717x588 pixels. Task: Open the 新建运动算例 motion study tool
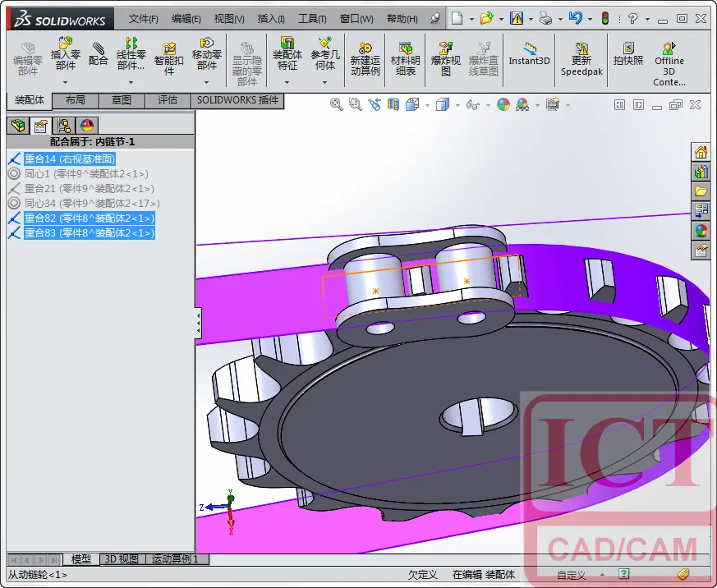click(365, 59)
